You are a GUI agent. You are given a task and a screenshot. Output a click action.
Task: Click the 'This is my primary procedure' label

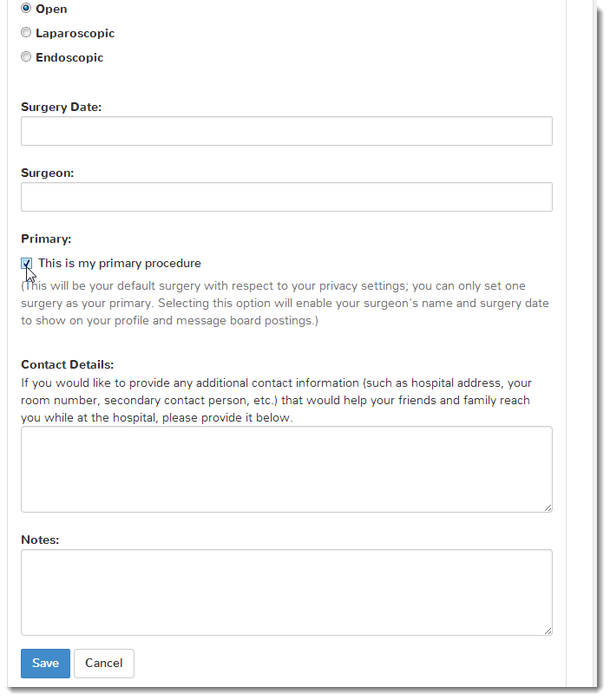120,263
